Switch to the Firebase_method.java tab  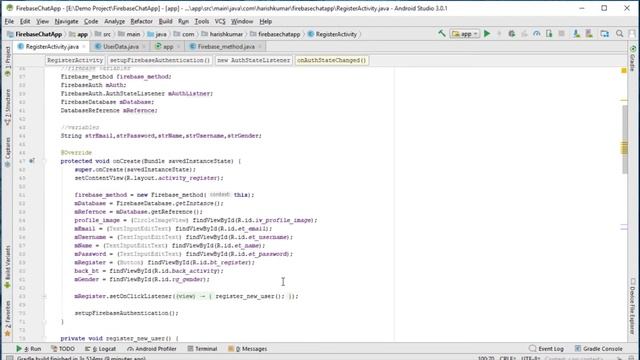[226, 47]
